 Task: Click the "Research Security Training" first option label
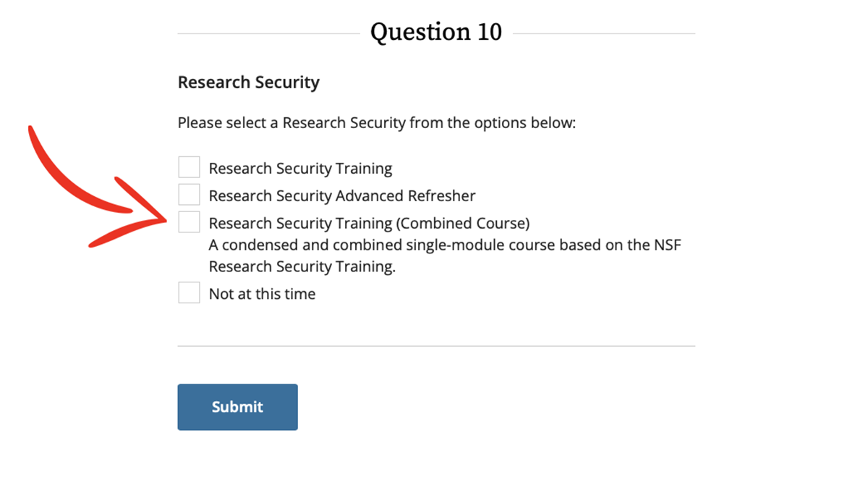[x=300, y=169]
